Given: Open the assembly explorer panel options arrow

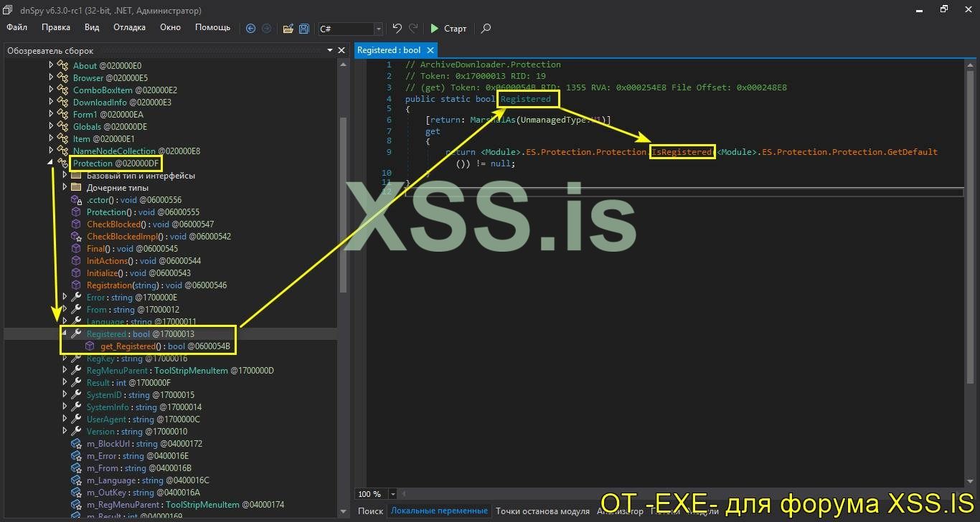Looking at the screenshot, I should click(330, 50).
